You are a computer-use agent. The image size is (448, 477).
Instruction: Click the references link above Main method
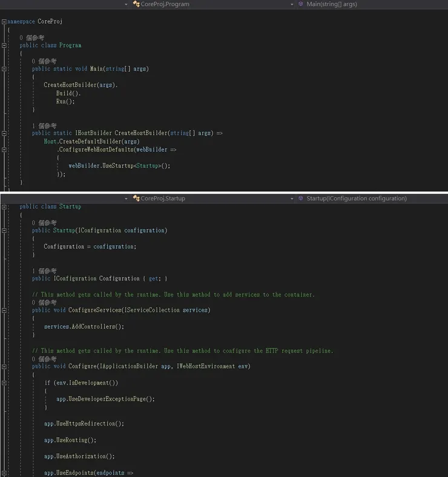(44, 61)
